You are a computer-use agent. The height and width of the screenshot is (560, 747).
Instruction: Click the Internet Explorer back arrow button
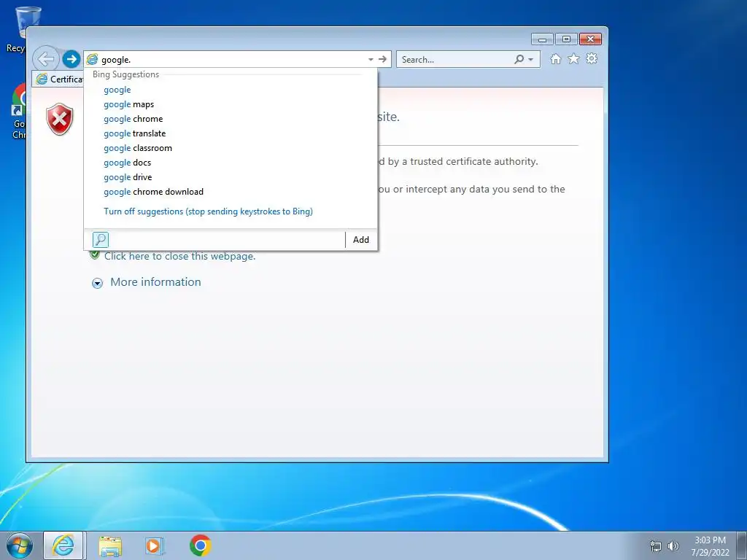46,60
